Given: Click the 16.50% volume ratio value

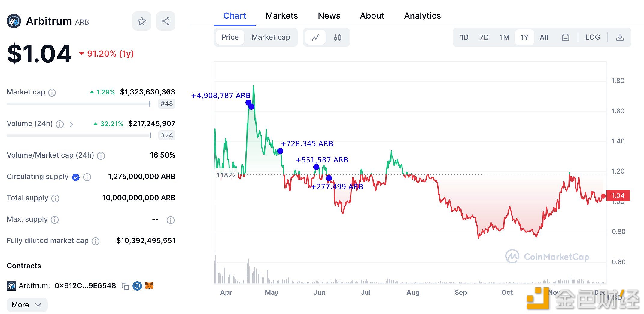Looking at the screenshot, I should coord(163,155).
